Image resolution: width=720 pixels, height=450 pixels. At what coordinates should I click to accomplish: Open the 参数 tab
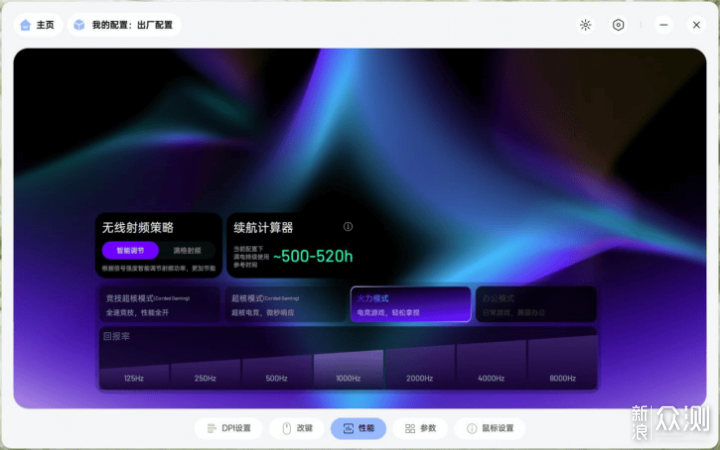click(x=420, y=428)
